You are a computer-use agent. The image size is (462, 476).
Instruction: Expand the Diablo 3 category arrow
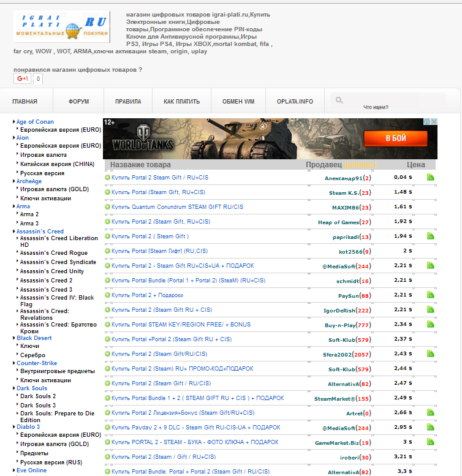pos(14,427)
